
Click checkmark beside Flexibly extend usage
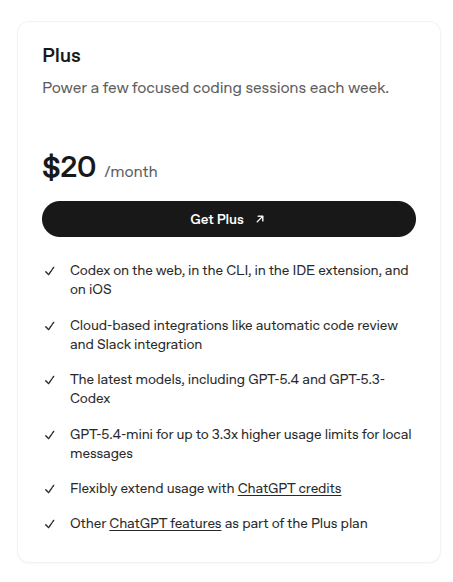50,490
